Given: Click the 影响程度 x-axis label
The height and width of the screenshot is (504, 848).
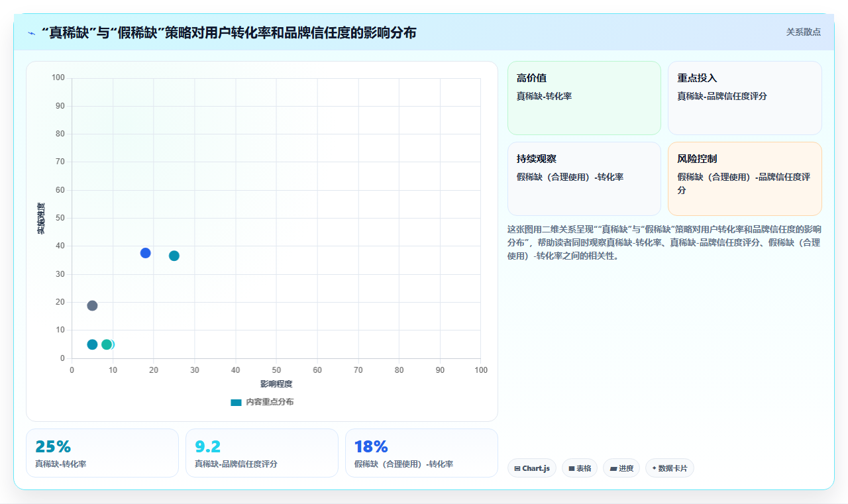Looking at the screenshot, I should point(276,384).
